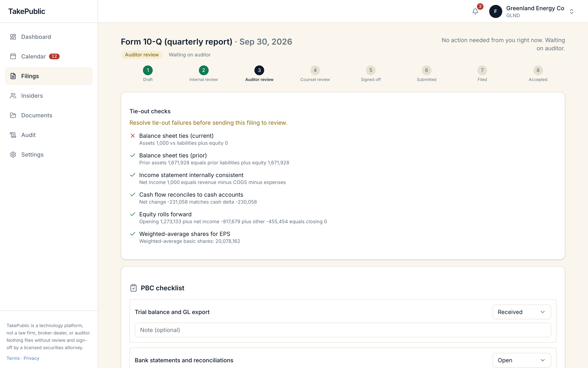
Task: Go to Dashboard in sidebar
Action: (49, 37)
